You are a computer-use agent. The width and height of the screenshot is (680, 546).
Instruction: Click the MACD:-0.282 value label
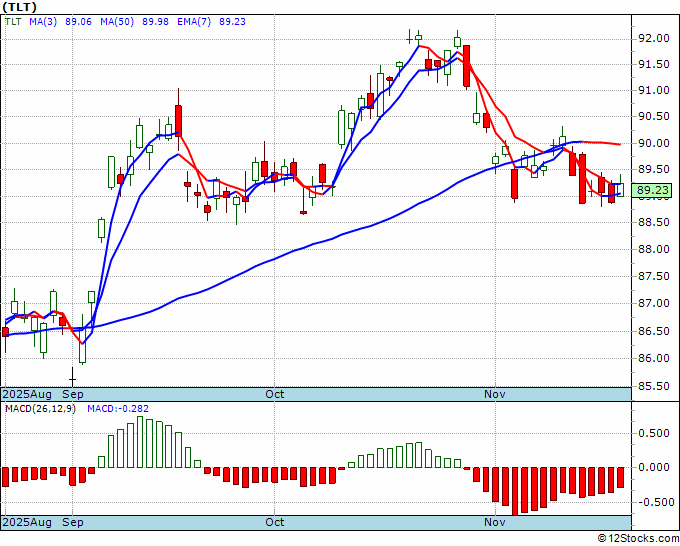pyautogui.click(x=118, y=409)
